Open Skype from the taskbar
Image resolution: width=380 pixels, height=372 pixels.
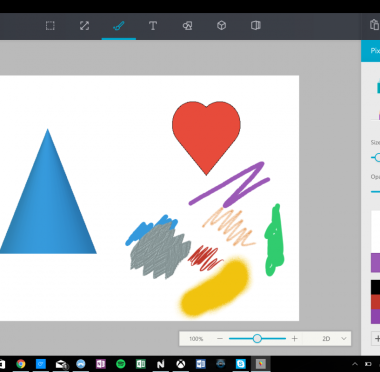click(241, 364)
